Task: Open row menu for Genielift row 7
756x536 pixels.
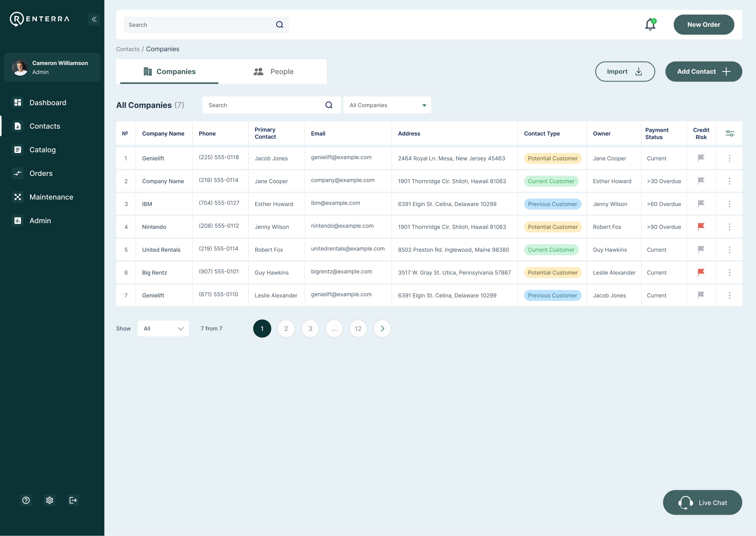Action: [729, 295]
